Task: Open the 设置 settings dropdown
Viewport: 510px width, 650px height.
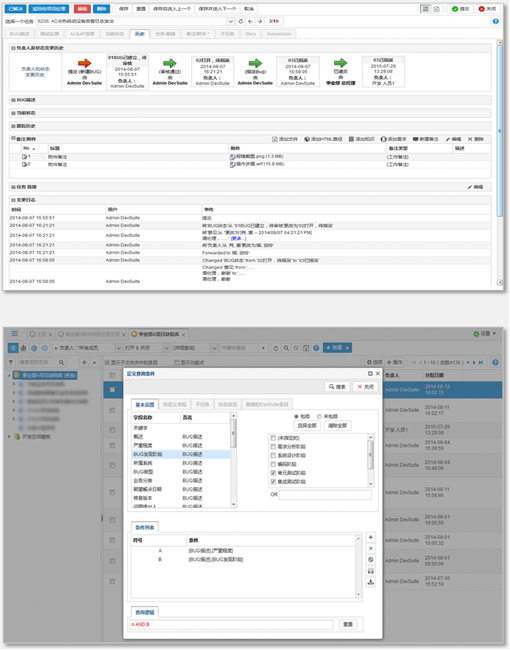Action: (x=485, y=334)
